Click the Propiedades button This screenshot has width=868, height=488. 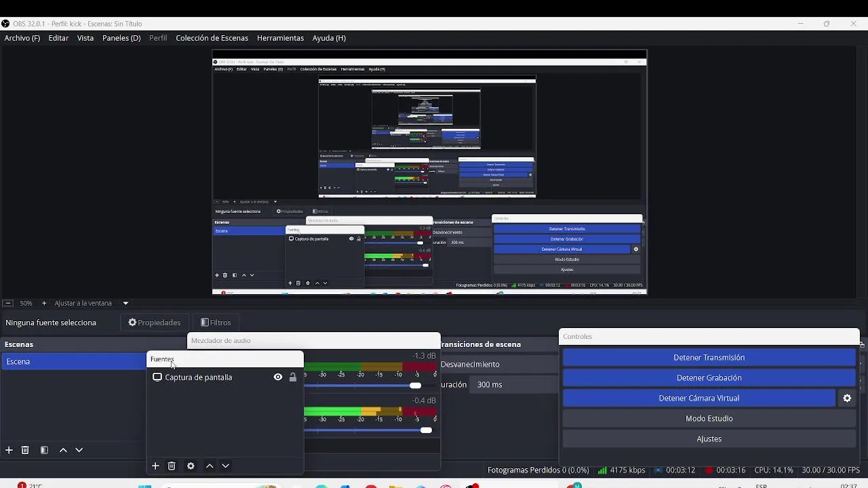pos(155,323)
